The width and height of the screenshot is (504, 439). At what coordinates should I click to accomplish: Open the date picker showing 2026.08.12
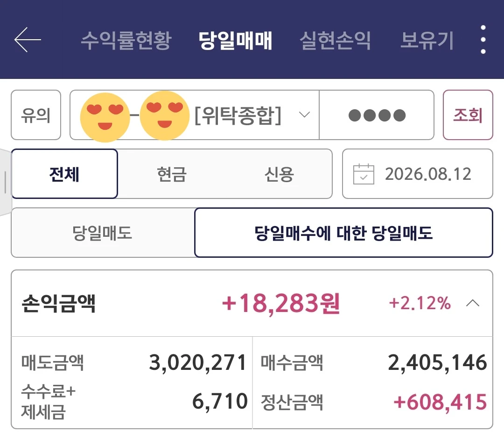418,174
